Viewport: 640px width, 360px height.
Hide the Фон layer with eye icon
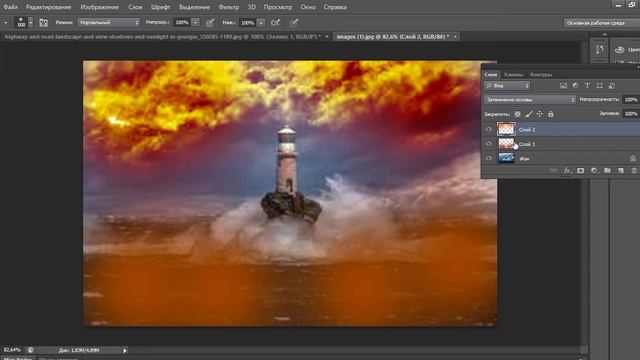489,158
